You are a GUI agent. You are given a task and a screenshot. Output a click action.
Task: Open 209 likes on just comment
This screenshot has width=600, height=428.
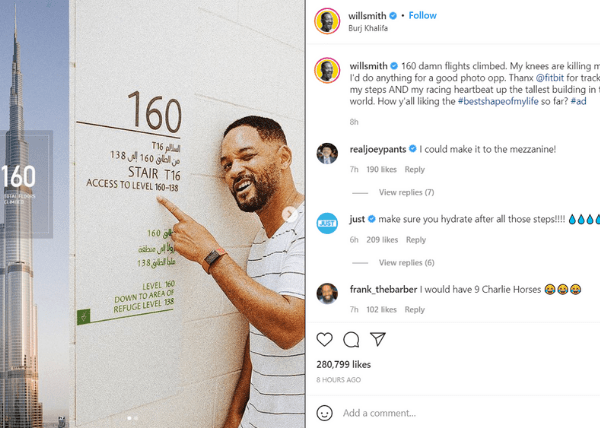click(382, 240)
